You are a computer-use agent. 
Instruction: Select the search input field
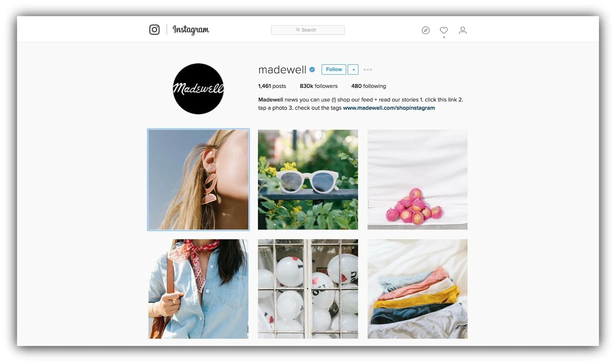pyautogui.click(x=308, y=30)
